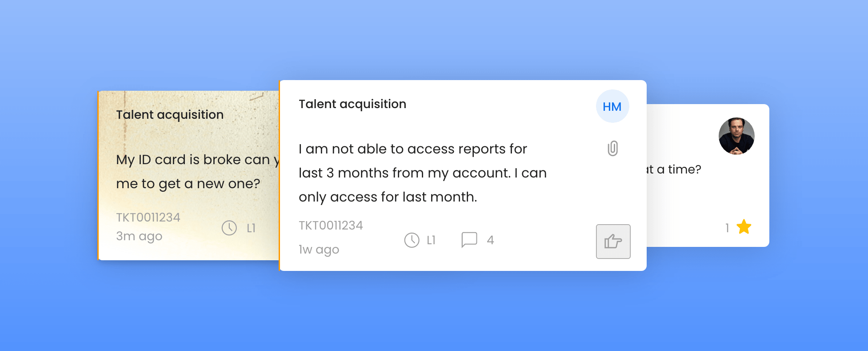The width and height of the screenshot is (868, 351).
Task: Open the Talent acquisition category on the middle card
Action: (x=352, y=104)
